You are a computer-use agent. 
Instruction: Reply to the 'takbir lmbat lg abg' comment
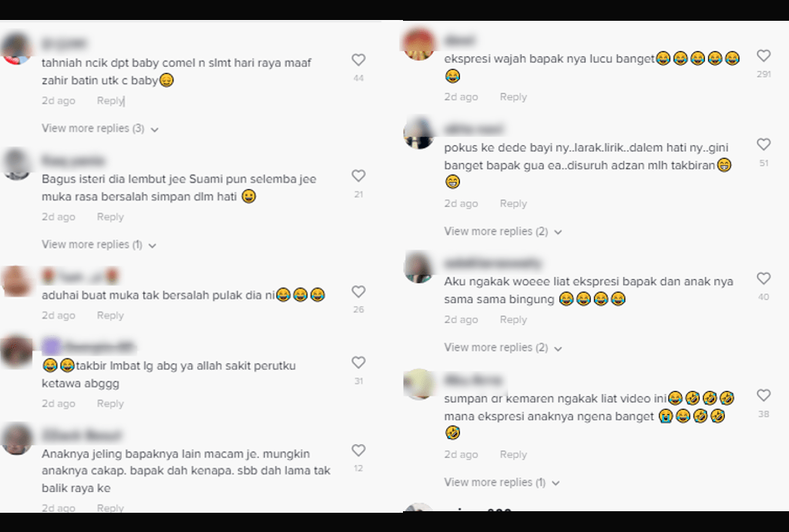pos(110,403)
